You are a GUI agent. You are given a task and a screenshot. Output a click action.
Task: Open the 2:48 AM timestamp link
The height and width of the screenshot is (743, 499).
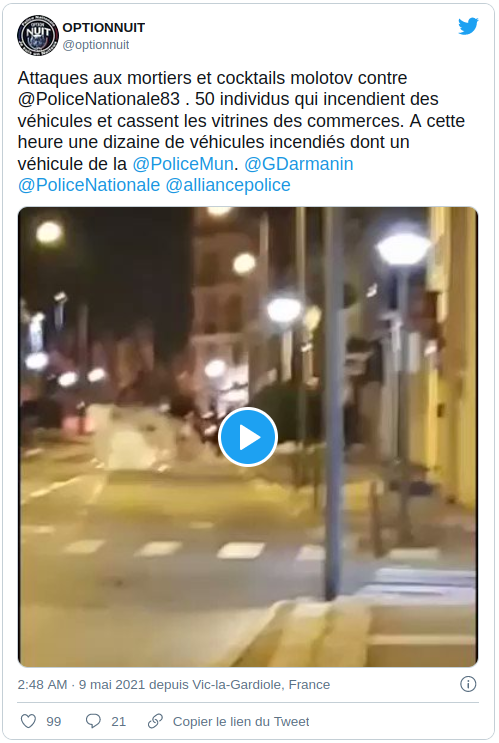(42, 685)
